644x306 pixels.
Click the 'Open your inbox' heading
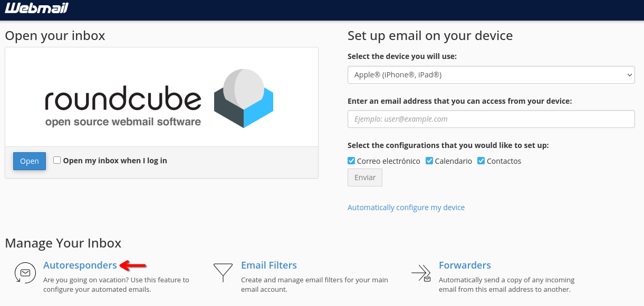55,36
